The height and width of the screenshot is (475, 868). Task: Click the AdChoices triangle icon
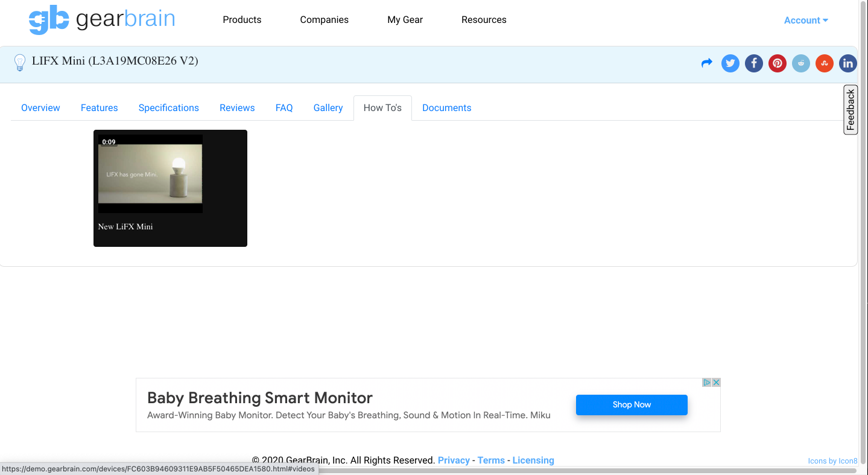(707, 383)
